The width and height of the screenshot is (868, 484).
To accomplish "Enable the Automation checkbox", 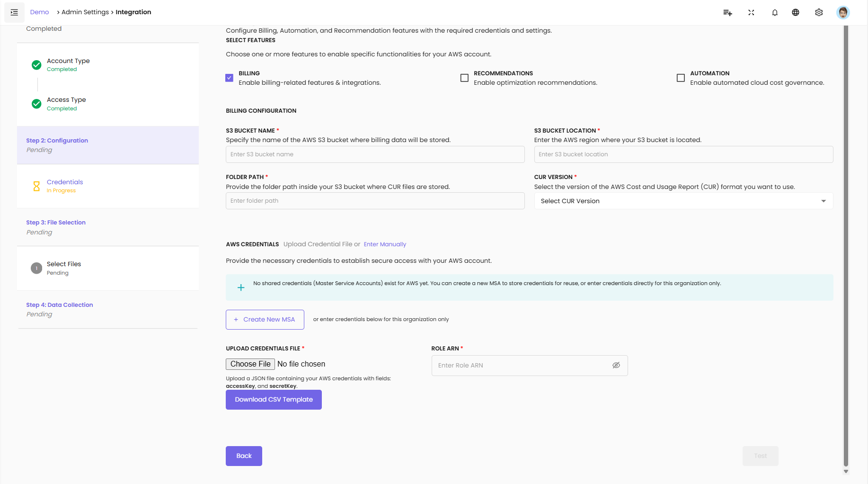I will click(x=681, y=78).
